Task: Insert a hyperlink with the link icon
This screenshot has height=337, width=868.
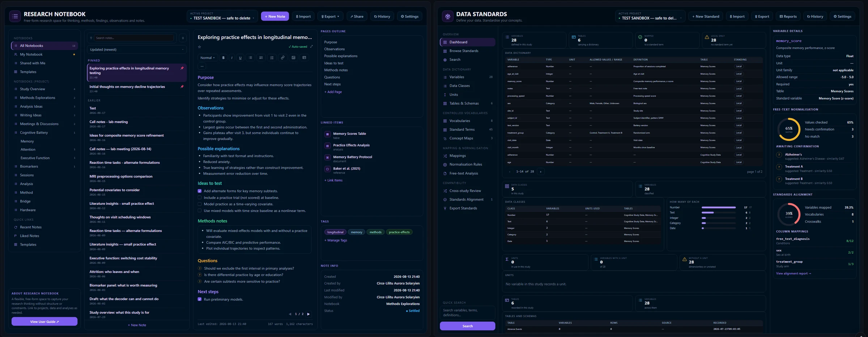Action: click(283, 58)
